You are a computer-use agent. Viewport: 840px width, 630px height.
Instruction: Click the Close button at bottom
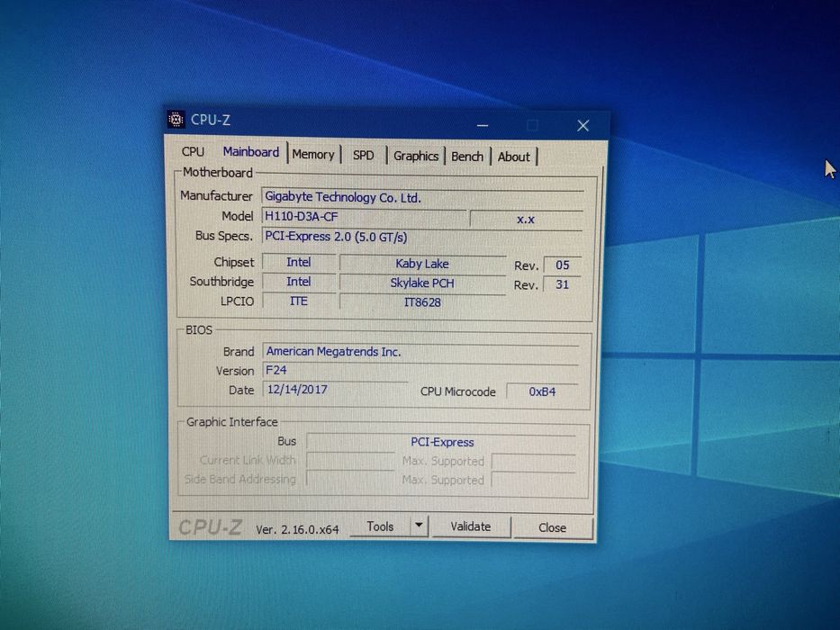[x=552, y=527]
